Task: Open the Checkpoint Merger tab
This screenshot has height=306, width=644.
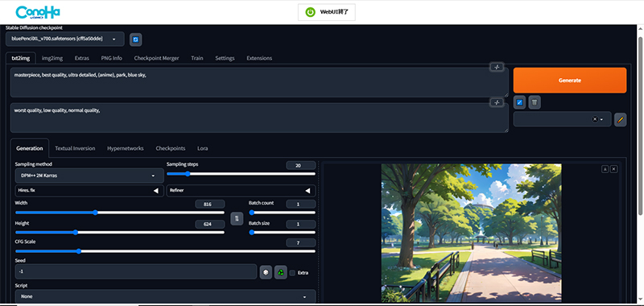Action: coord(156,58)
